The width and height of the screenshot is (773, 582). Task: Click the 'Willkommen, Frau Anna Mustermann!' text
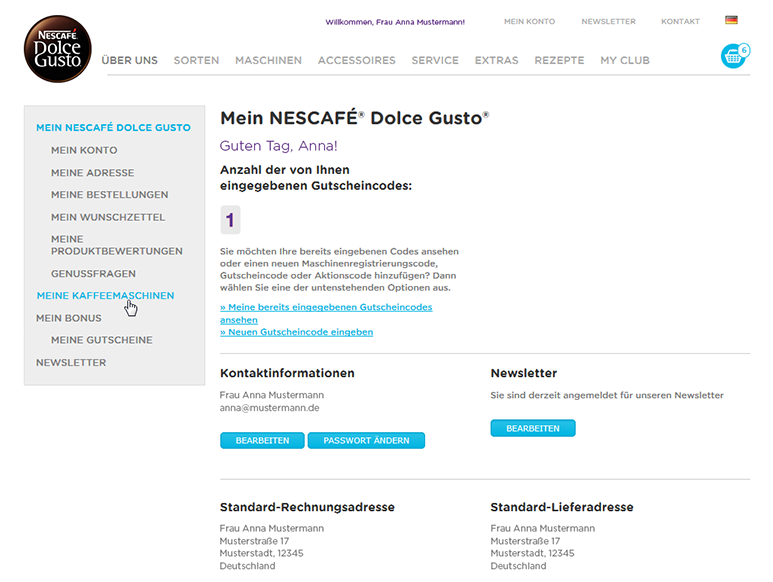click(395, 22)
